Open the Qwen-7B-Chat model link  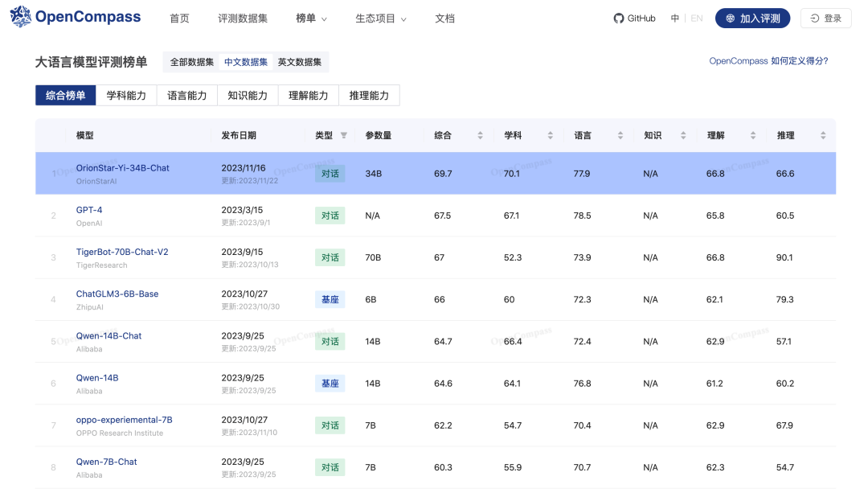pyautogui.click(x=106, y=462)
